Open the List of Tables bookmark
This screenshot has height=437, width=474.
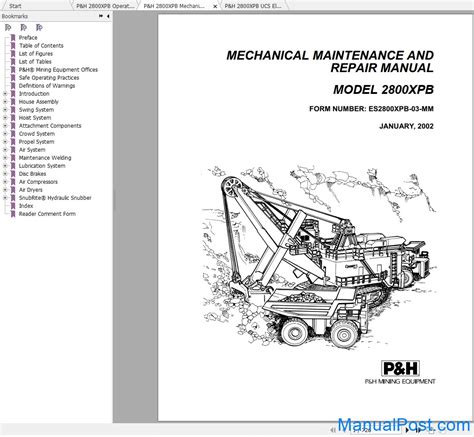pyautogui.click(x=35, y=62)
